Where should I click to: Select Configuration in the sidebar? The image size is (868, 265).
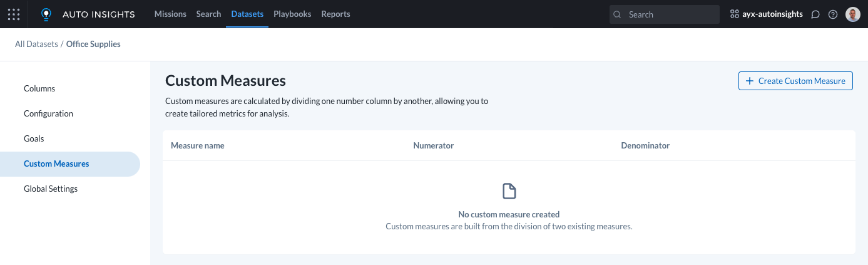tap(48, 113)
